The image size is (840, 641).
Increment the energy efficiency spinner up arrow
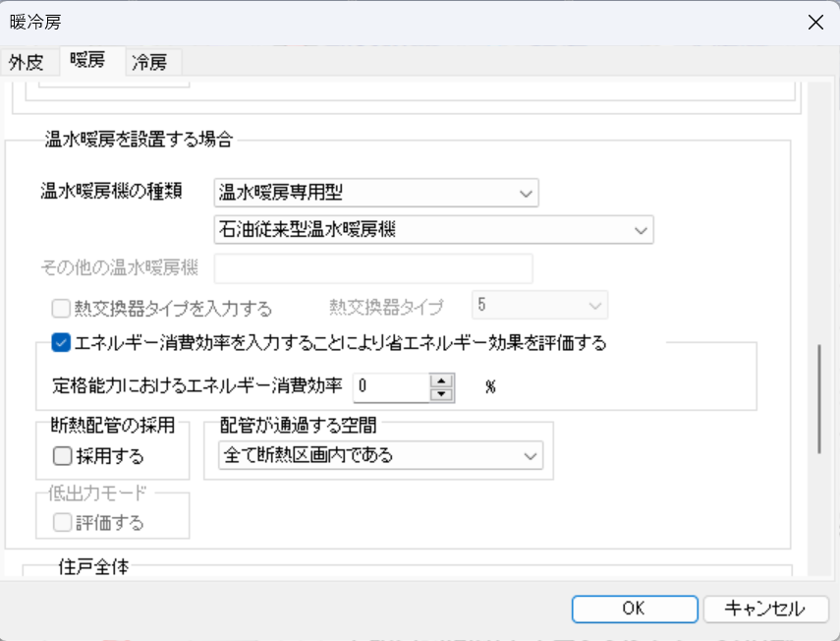441,380
